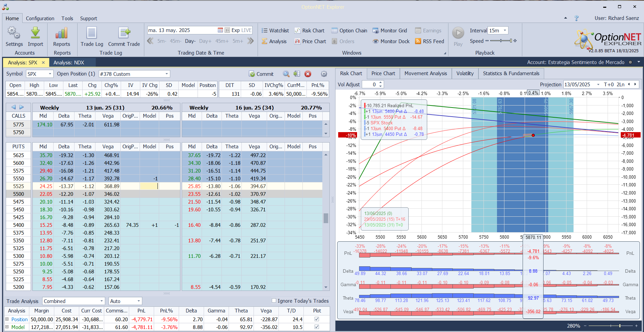This screenshot has height=332, width=644.
Task: Open the Support ribbon tab
Action: 88,19
